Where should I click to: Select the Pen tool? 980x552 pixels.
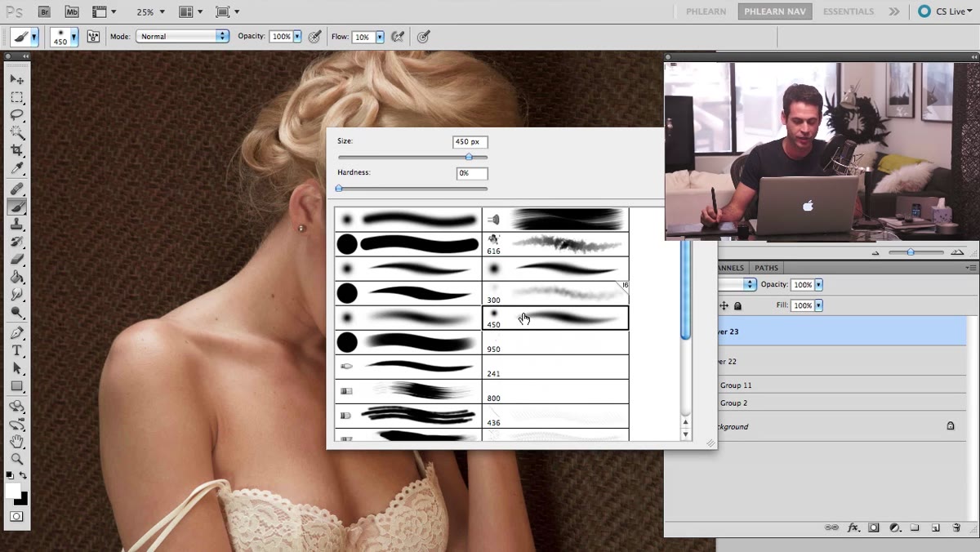16,333
